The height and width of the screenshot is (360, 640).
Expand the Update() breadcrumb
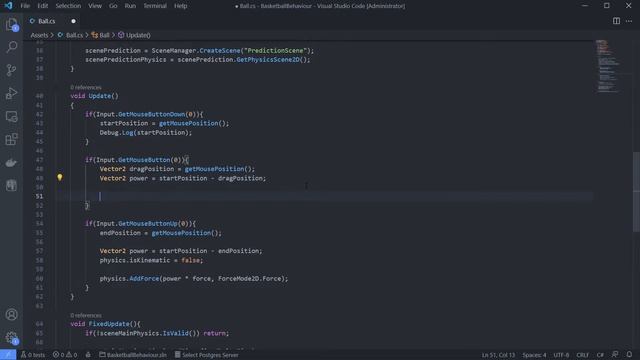134,35
